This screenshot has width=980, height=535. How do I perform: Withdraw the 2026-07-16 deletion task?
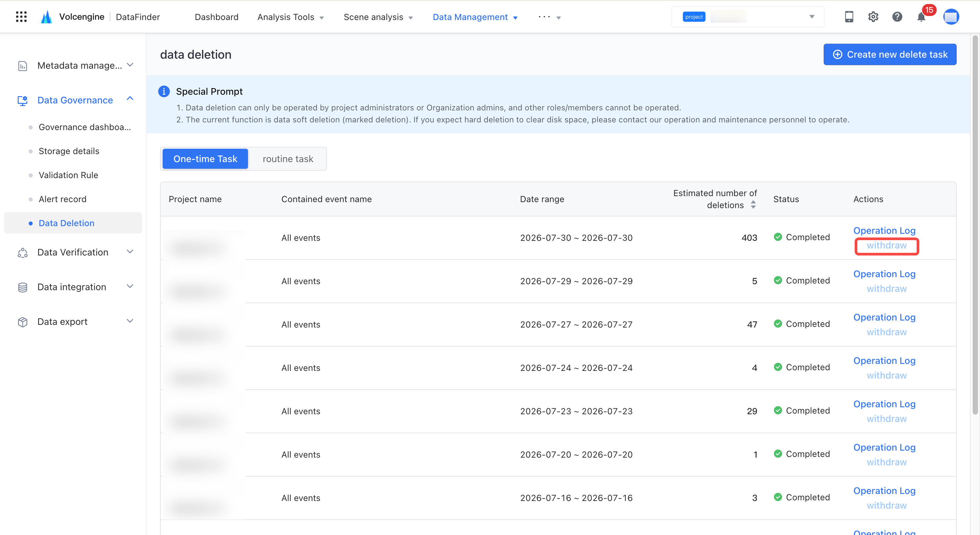(886, 505)
